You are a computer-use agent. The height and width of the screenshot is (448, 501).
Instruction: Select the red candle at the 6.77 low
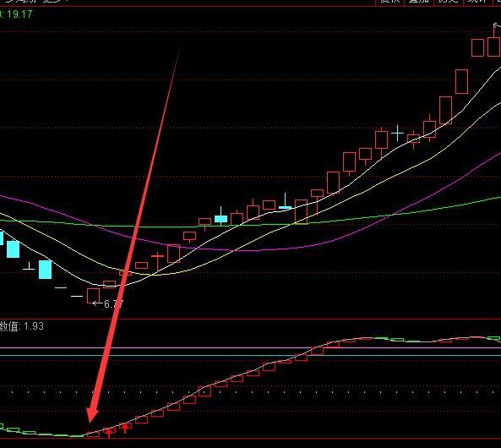pos(93,296)
